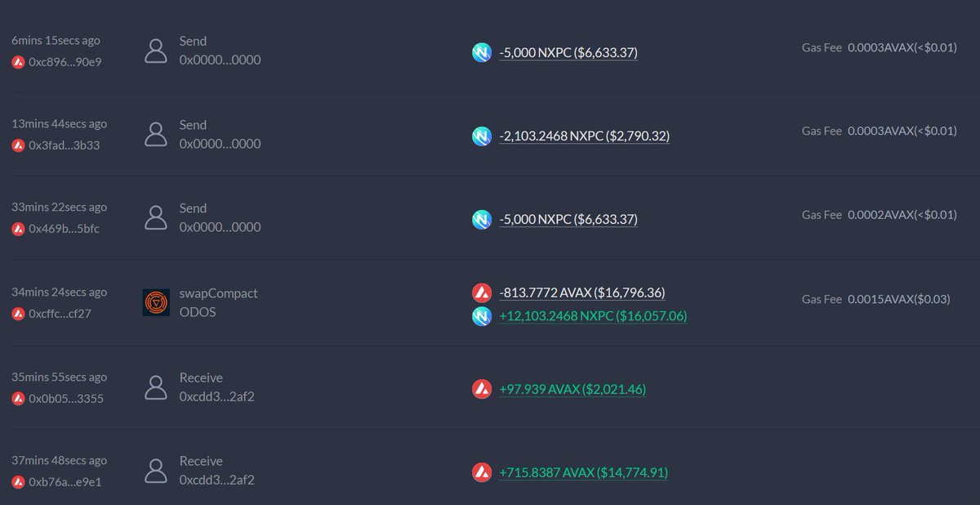
Task: Click the contact avatar icon on the first Send transaction
Action: coord(156,50)
